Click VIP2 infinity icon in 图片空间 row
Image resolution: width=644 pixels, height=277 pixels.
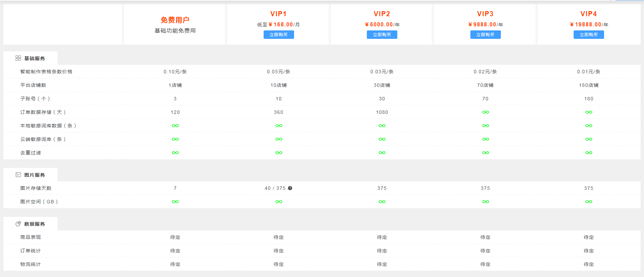tap(382, 202)
